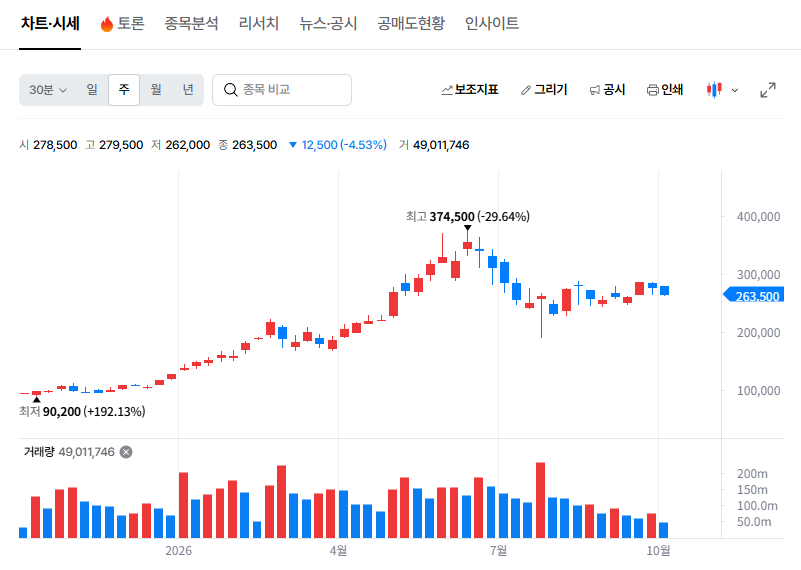Click the 2026 date axis label
Viewport: 801px width, 570px height.
click(x=178, y=551)
